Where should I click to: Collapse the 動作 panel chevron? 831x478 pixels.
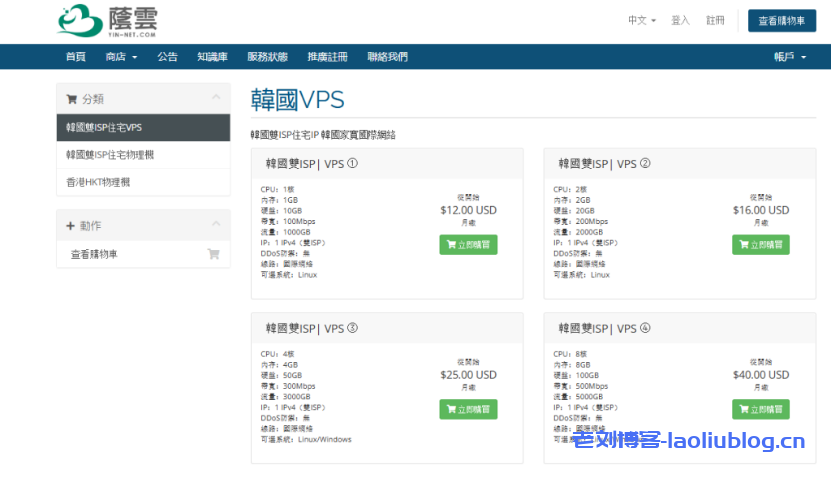pos(215,226)
